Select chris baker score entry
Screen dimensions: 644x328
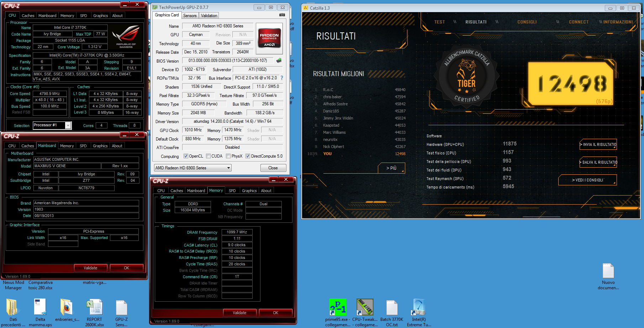360,97
